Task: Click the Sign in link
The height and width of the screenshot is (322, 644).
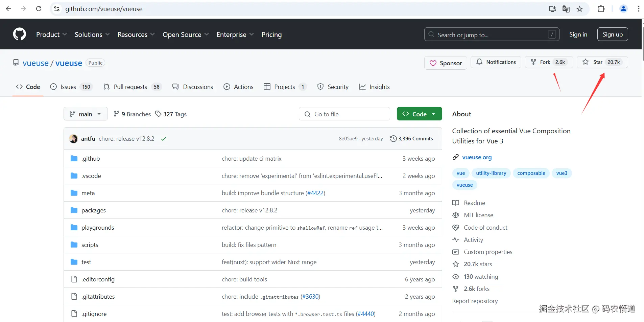Action: coord(578,34)
